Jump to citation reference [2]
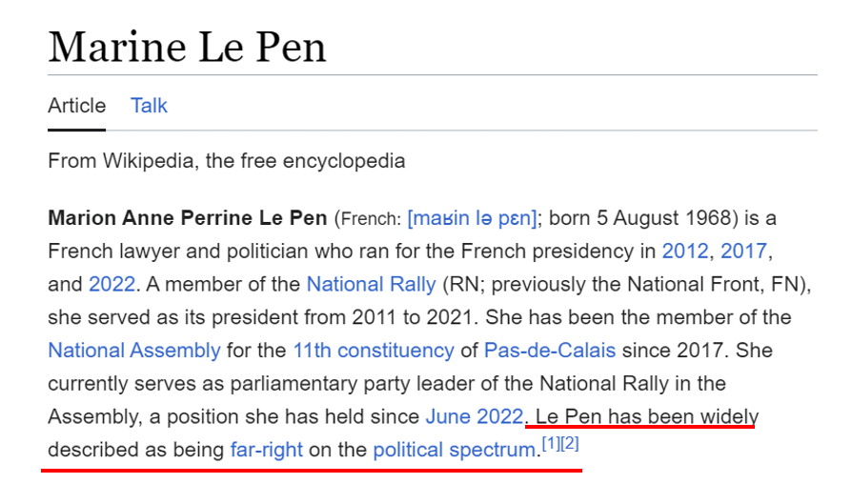Image resolution: width=852 pixels, height=504 pixels. tap(570, 444)
